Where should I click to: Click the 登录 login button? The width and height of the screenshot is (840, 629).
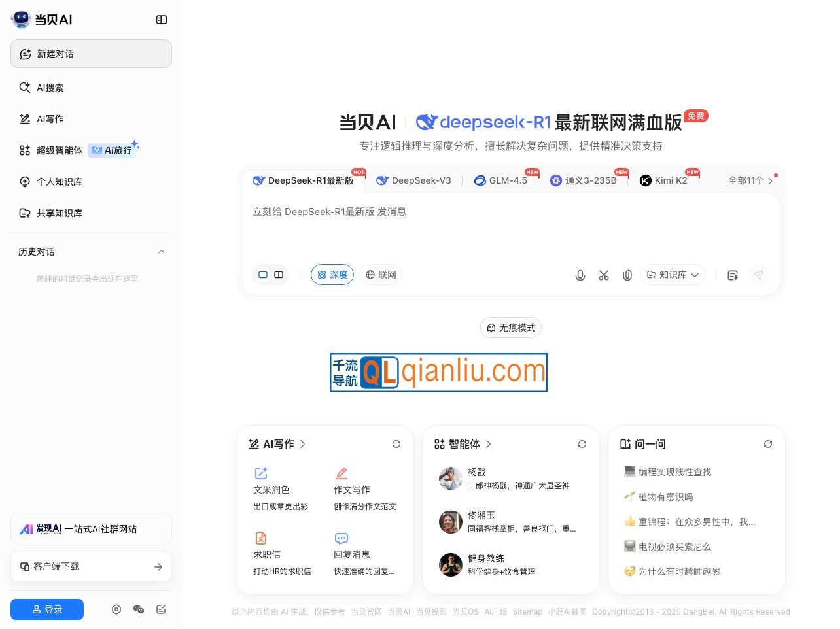pos(47,609)
